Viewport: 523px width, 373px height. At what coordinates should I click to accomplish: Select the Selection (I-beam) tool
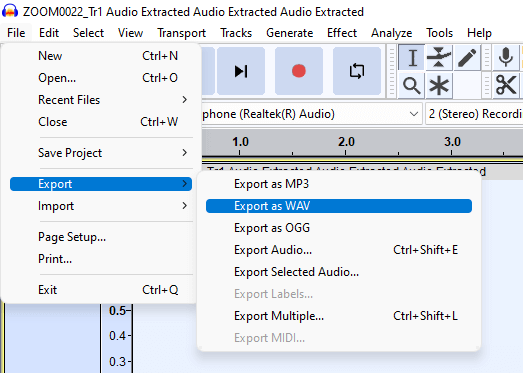click(x=412, y=57)
